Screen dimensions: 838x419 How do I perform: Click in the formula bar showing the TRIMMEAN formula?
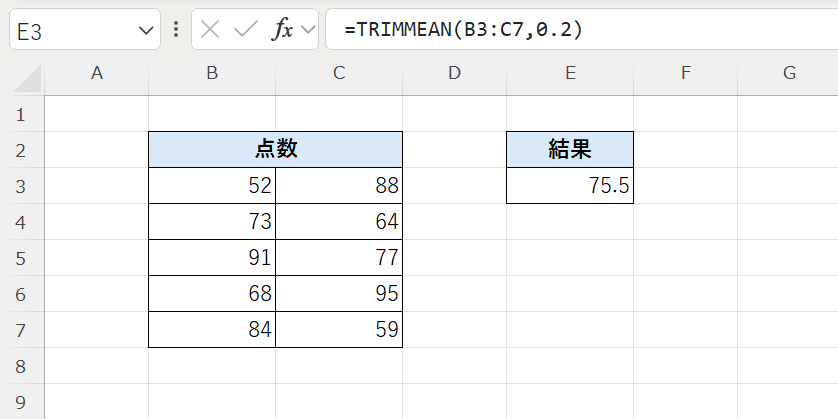pyautogui.click(x=581, y=29)
